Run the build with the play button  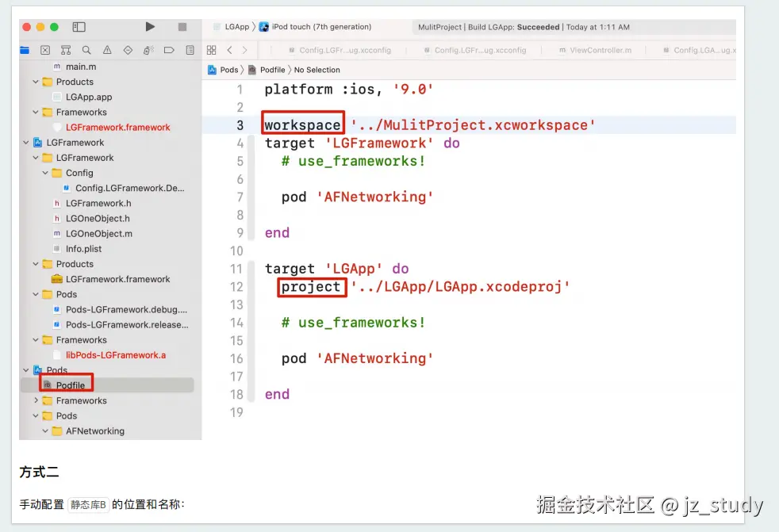coord(150,27)
